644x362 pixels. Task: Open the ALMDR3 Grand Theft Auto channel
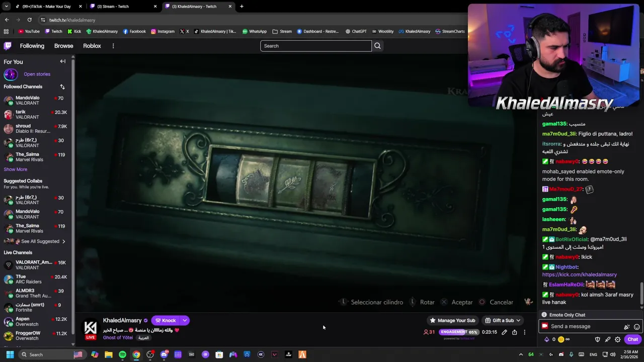pyautogui.click(x=35, y=293)
